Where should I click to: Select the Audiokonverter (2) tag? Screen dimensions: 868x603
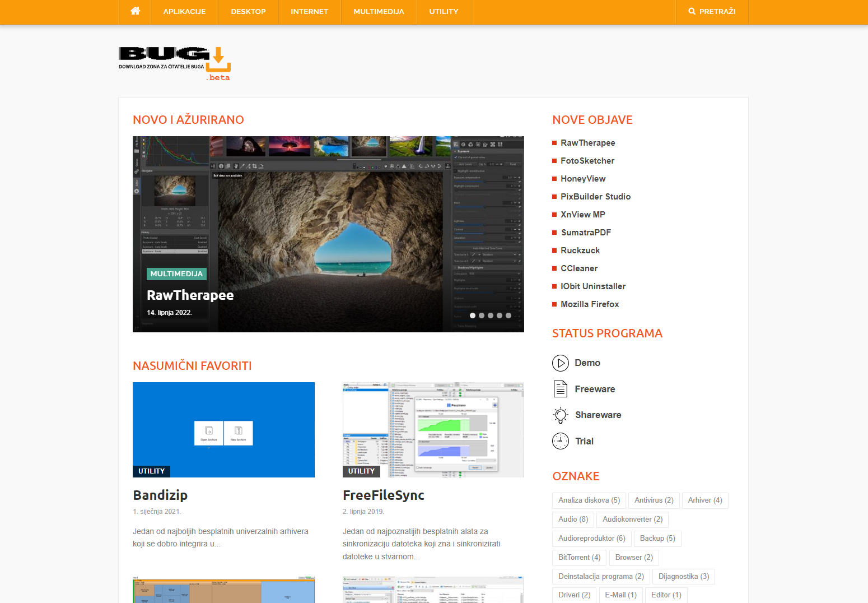[633, 519]
